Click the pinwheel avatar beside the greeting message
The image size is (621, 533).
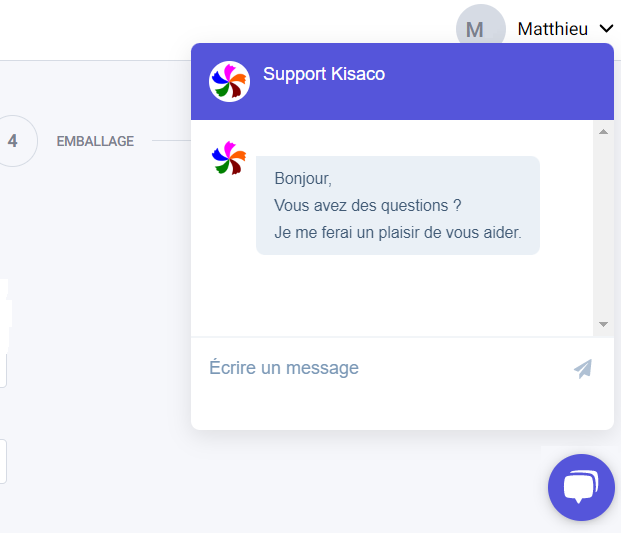[229, 158]
